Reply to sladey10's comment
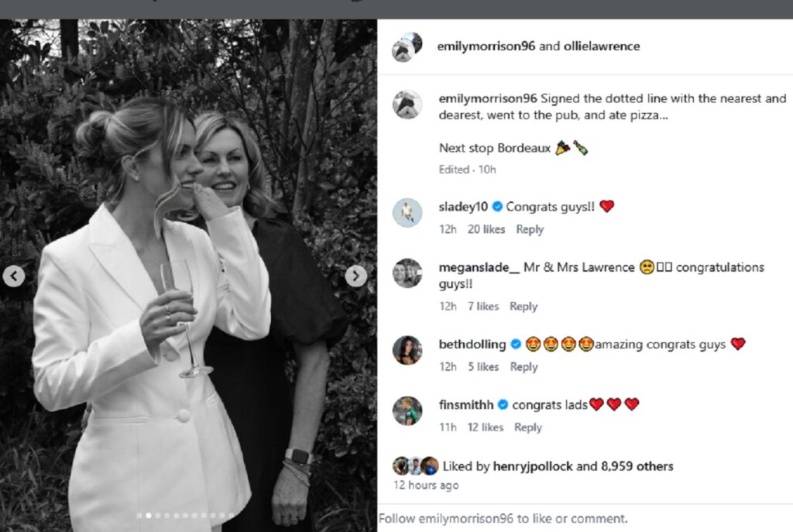This screenshot has height=532, width=793. (x=530, y=229)
